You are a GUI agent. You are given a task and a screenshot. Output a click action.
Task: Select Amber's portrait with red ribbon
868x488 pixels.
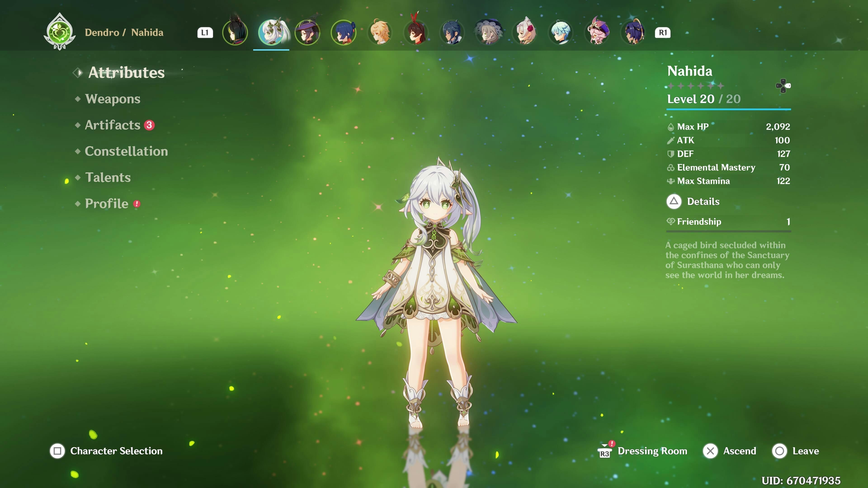416,33
